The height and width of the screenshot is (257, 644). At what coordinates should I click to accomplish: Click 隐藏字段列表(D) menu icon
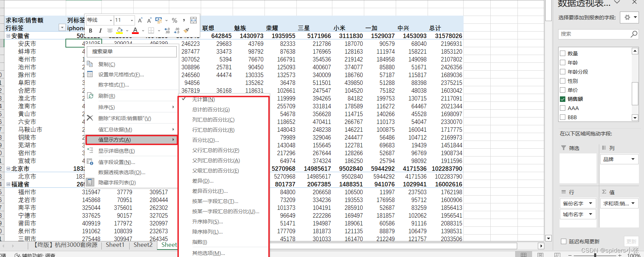(90, 182)
